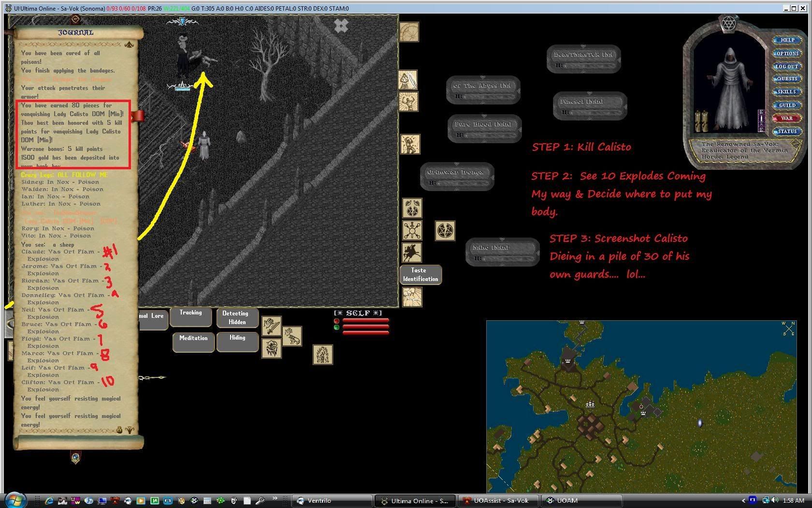Click the robed character in the game view

(x=204, y=145)
